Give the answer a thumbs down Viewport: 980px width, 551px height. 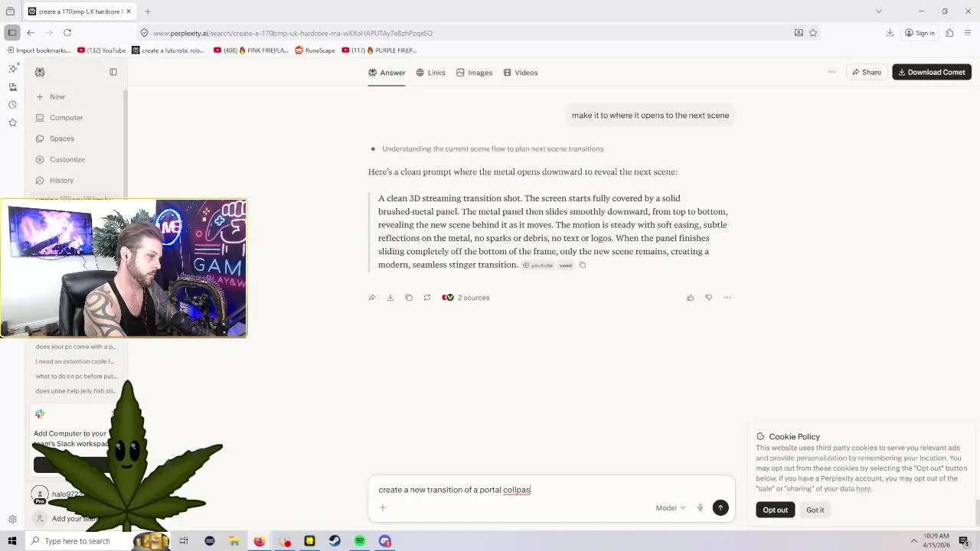(708, 298)
